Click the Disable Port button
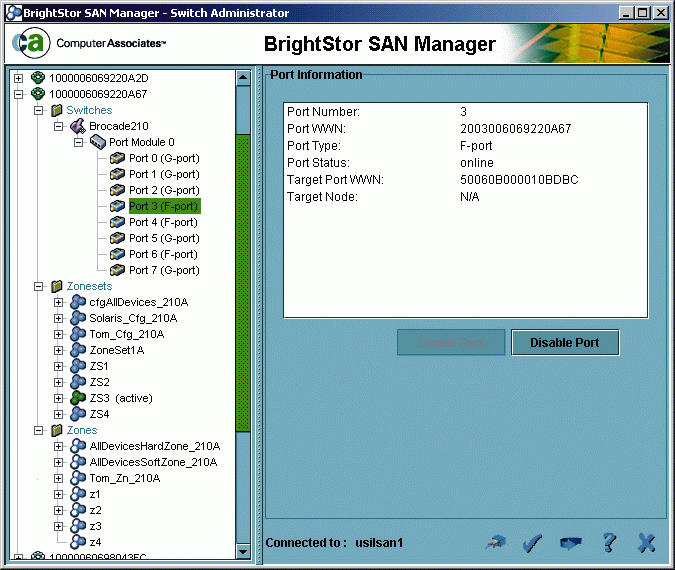 pyautogui.click(x=565, y=343)
